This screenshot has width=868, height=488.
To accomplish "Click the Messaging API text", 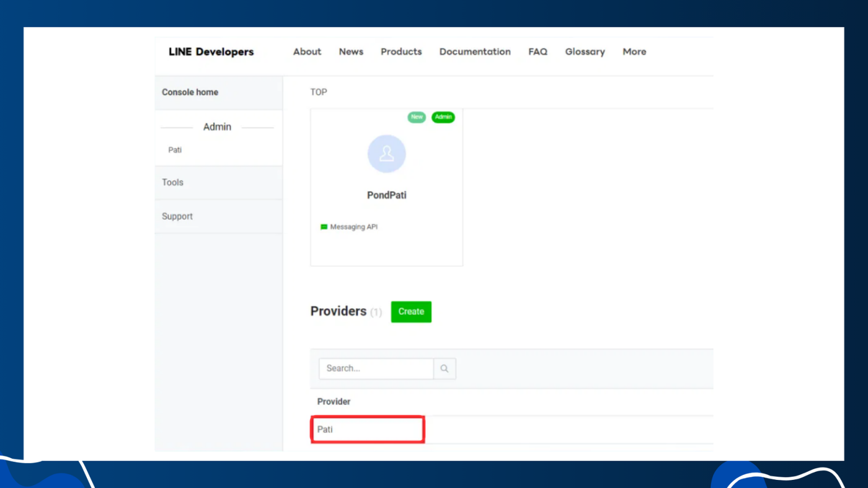I will [x=353, y=227].
